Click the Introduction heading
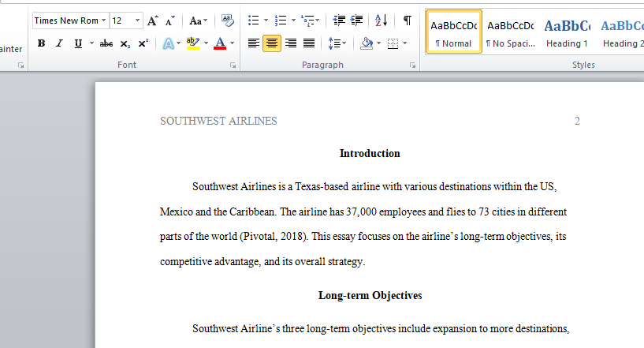 click(x=370, y=153)
